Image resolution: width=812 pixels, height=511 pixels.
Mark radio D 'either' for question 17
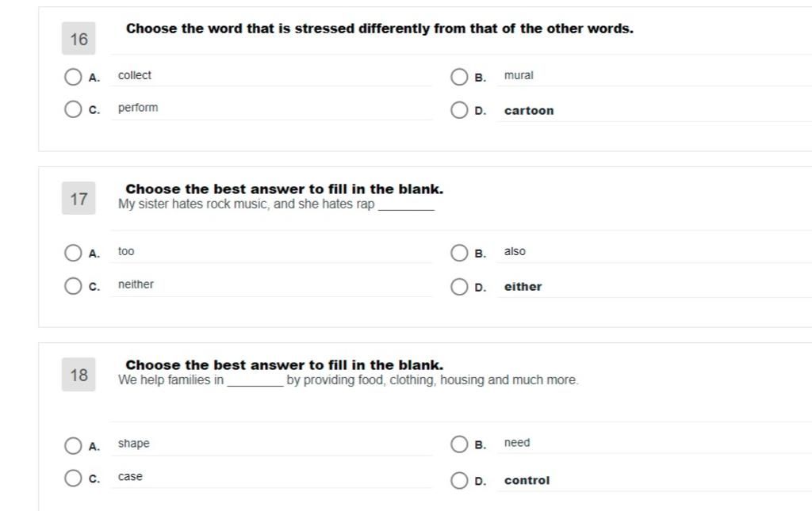click(x=459, y=287)
